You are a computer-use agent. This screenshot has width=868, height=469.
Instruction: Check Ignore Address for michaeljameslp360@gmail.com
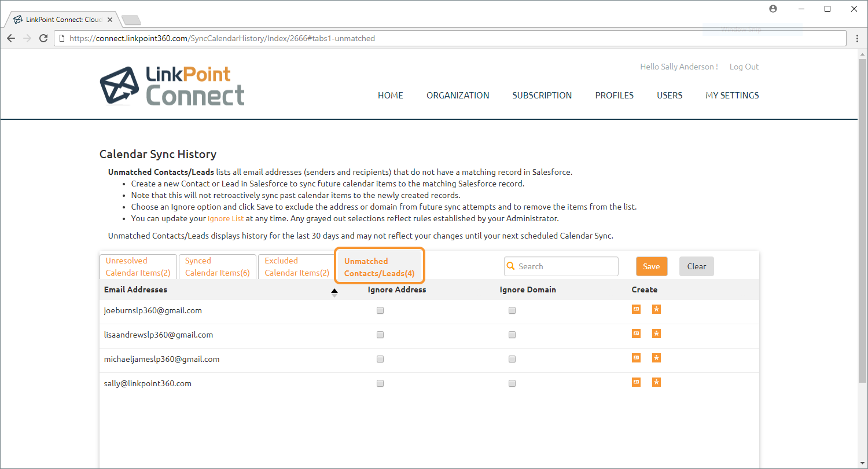click(380, 359)
